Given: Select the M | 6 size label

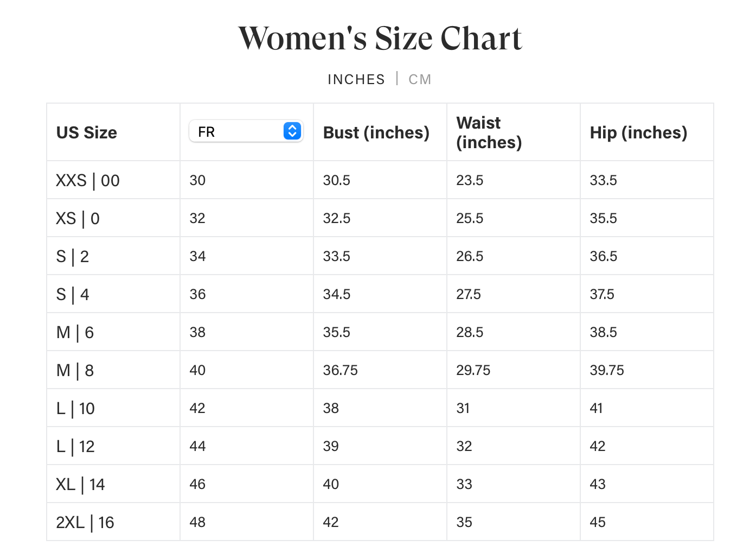Looking at the screenshot, I should point(75,332).
